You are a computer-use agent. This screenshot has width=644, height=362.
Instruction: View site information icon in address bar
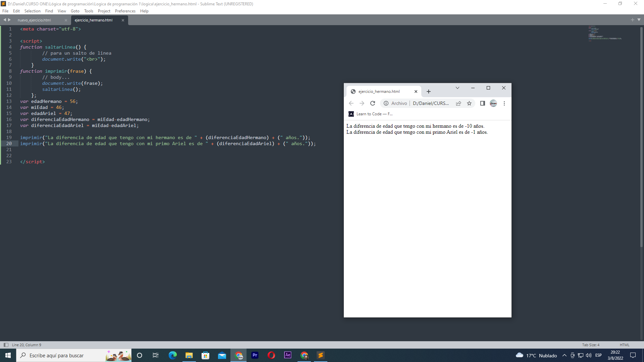(386, 103)
